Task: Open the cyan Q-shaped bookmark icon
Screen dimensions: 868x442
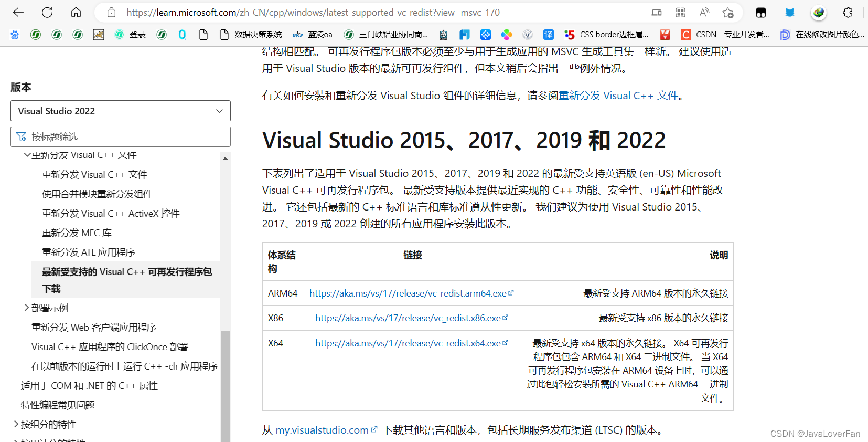Action: point(183,35)
